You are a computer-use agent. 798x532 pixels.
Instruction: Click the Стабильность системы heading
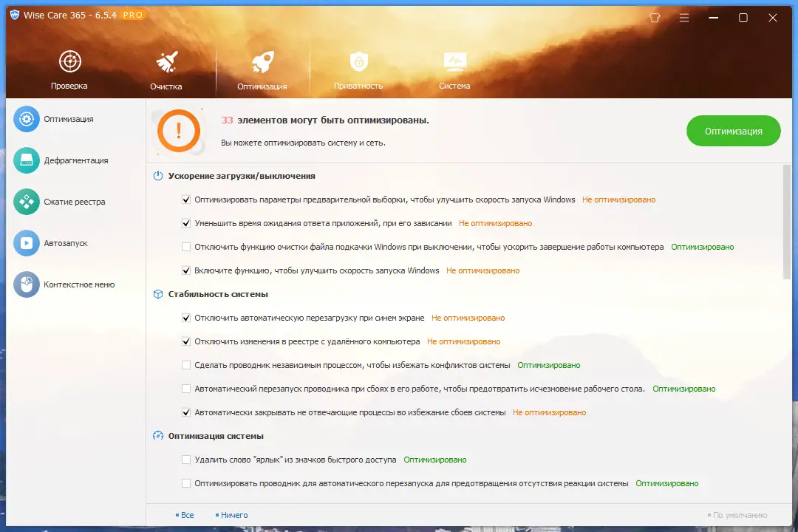tap(218, 294)
